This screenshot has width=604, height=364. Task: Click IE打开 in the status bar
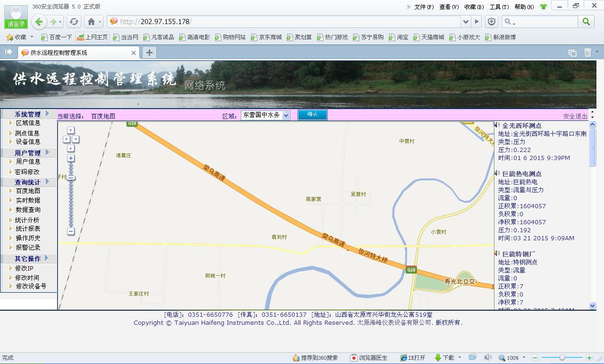click(413, 358)
